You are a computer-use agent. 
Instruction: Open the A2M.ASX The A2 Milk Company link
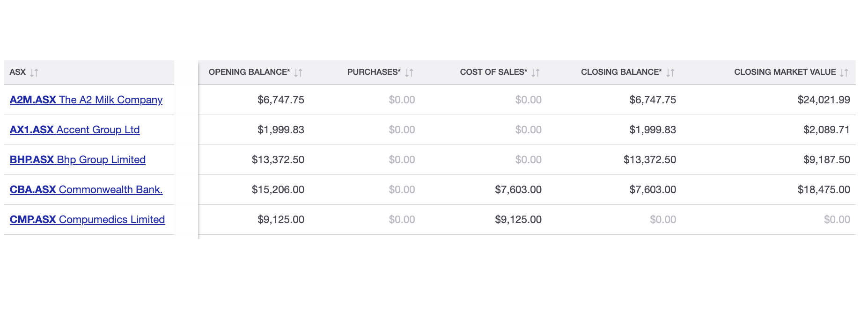(x=86, y=100)
